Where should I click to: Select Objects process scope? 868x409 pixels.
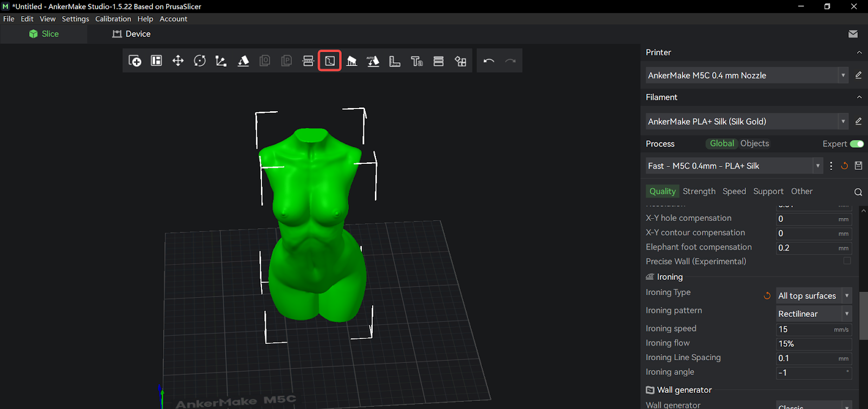(755, 143)
